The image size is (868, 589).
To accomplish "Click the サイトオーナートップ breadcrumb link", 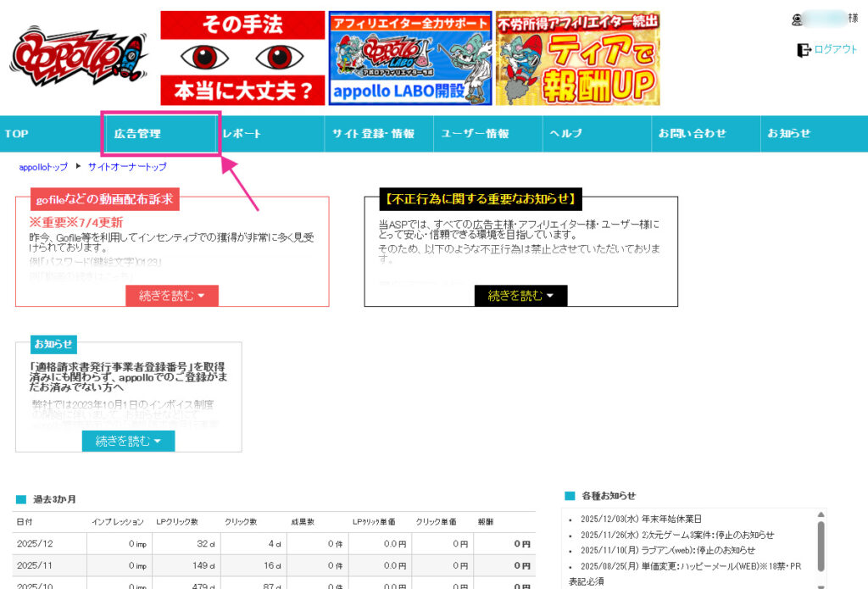I will click(127, 167).
